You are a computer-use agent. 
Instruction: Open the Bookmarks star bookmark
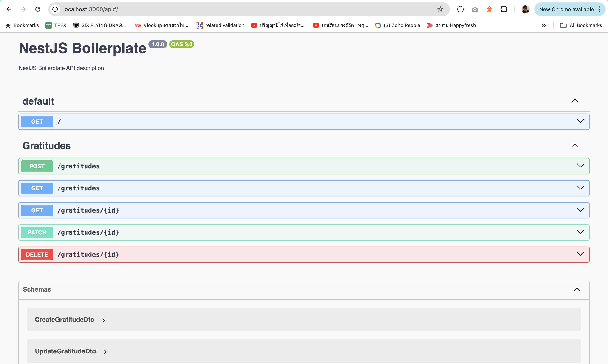pyautogui.click(x=22, y=25)
